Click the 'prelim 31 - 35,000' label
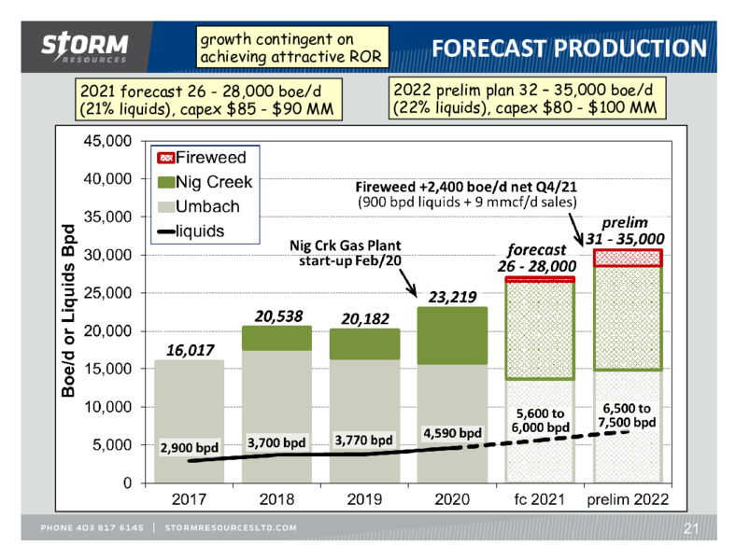The image size is (736, 560). 625,231
